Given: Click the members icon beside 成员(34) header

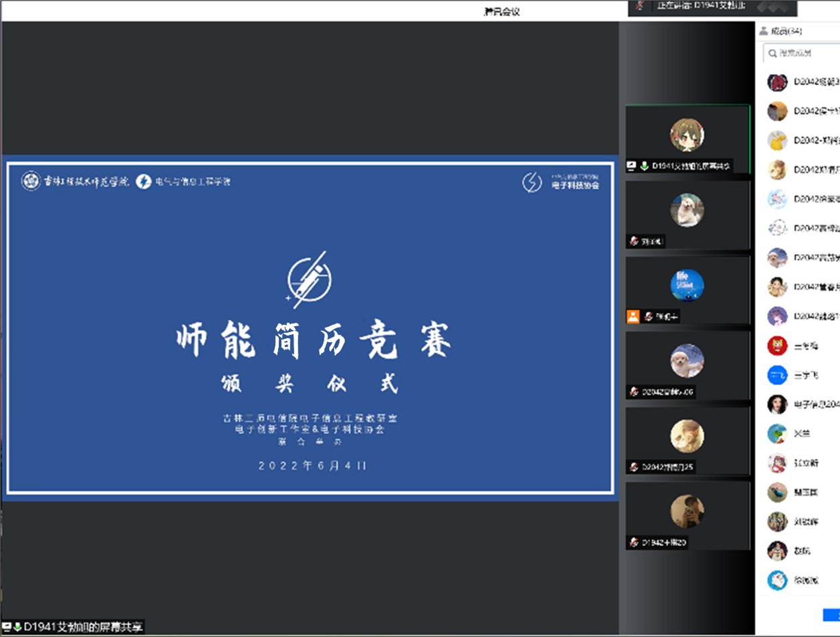Looking at the screenshot, I should [x=763, y=31].
